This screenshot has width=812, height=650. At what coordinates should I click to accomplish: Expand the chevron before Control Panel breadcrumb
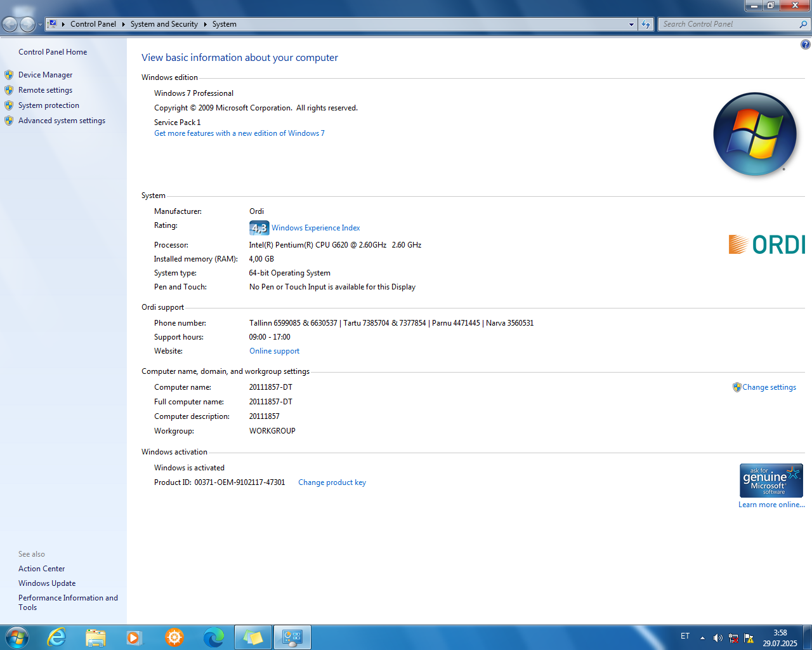point(63,24)
